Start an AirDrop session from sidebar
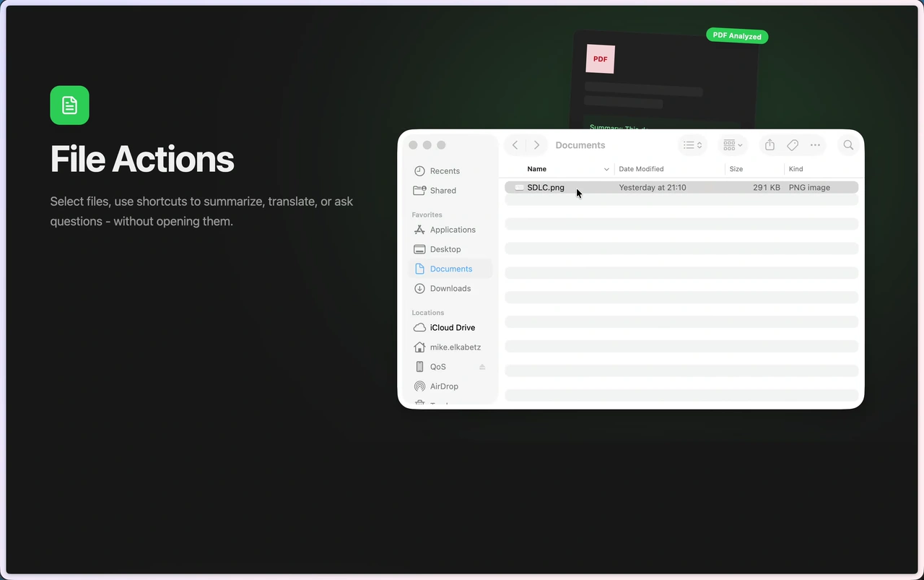 pos(444,386)
